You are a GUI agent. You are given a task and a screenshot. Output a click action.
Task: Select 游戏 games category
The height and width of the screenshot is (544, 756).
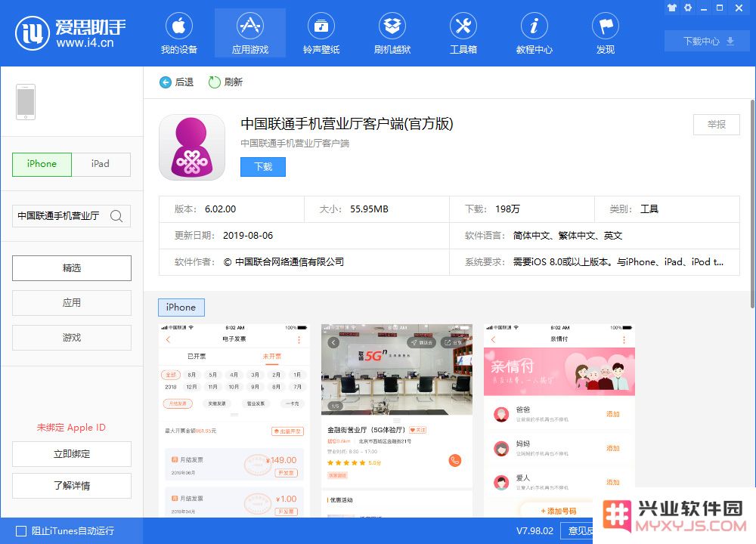point(71,337)
